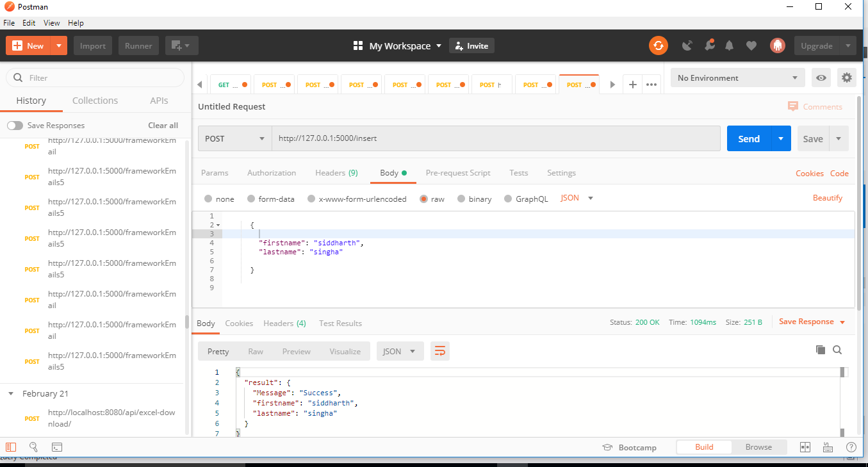Image resolution: width=868 pixels, height=467 pixels.
Task: Open the Params request tab
Action: pos(215,173)
